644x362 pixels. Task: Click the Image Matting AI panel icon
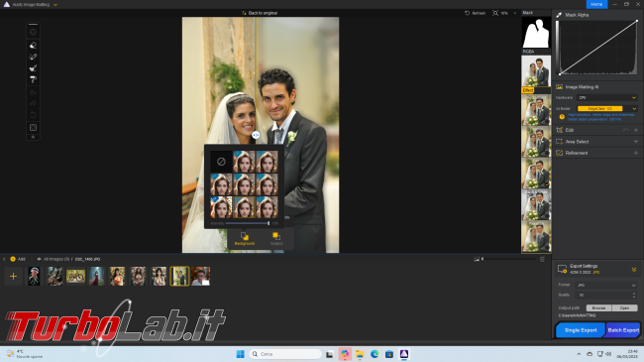tap(560, 87)
